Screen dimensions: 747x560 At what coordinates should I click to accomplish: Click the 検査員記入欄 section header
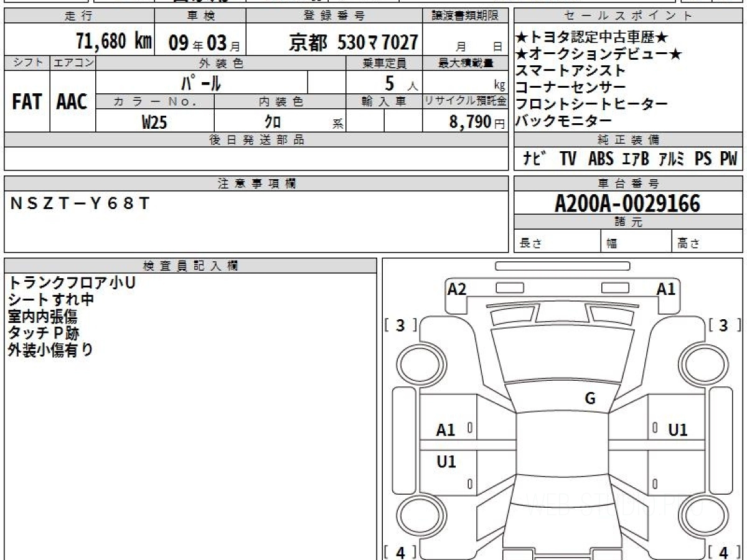coord(190,266)
